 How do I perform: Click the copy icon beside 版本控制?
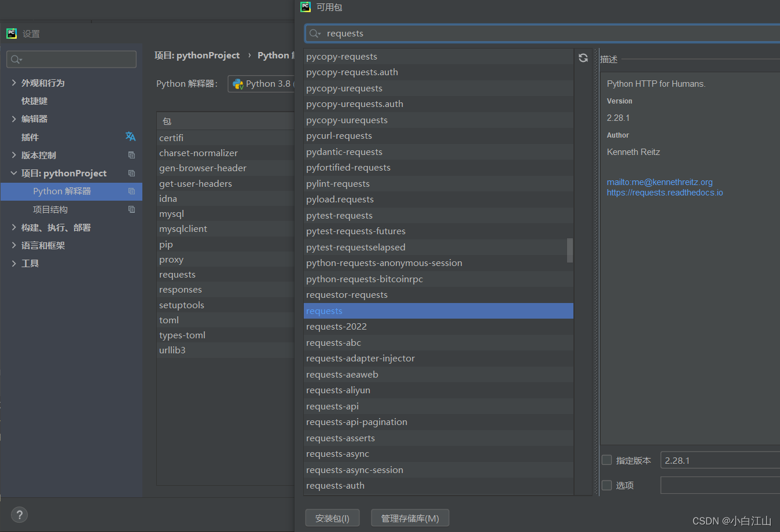[131, 155]
